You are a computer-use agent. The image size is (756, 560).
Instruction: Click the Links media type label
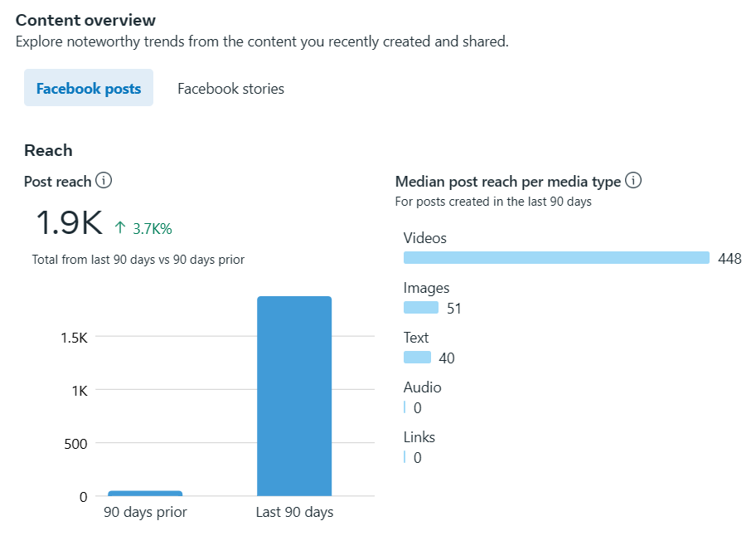tap(419, 437)
